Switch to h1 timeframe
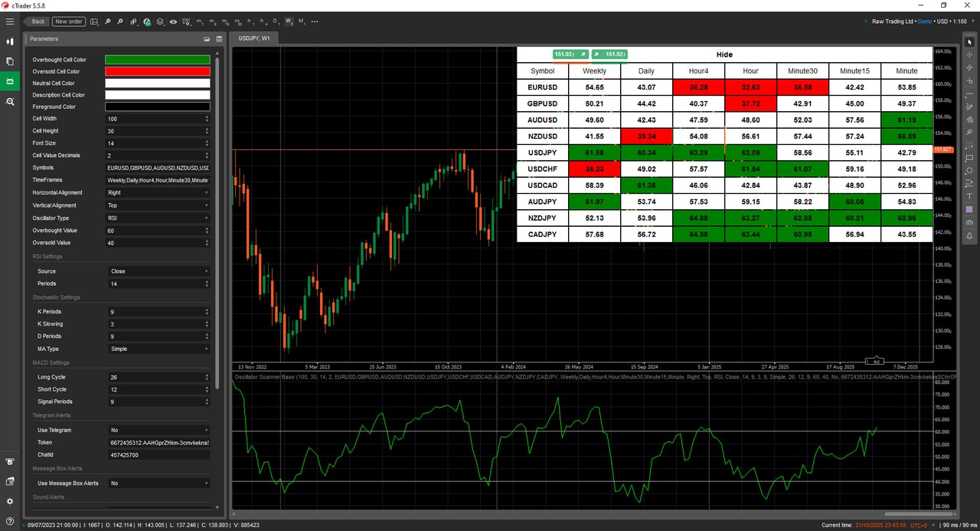The image size is (980, 531). click(250, 21)
